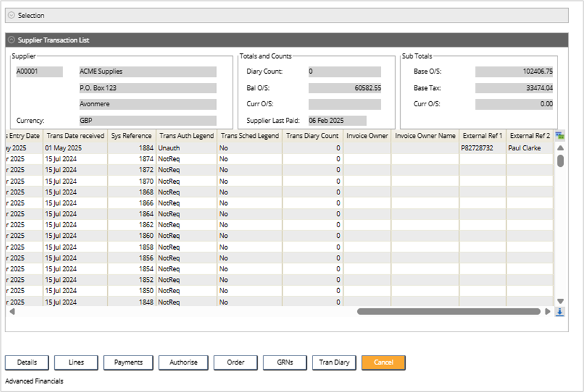Image resolution: width=584 pixels, height=392 pixels.
Task: Click the GBP currency field
Action: (147, 121)
